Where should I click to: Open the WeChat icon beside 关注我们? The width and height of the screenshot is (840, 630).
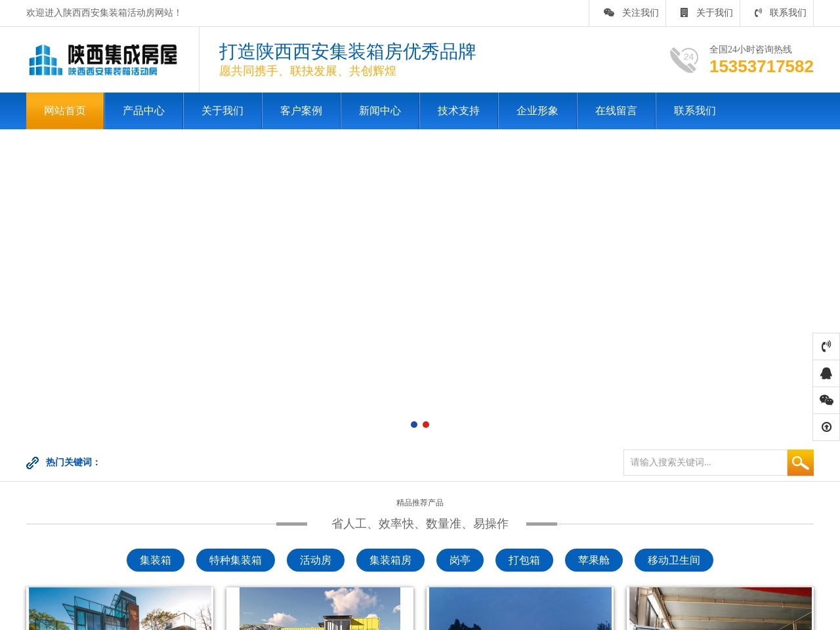[x=610, y=12]
